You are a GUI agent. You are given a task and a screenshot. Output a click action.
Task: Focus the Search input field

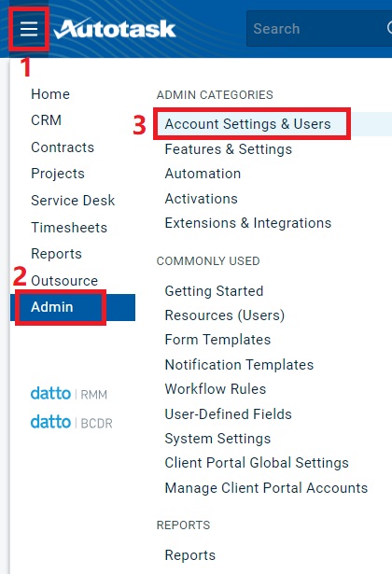[319, 29]
